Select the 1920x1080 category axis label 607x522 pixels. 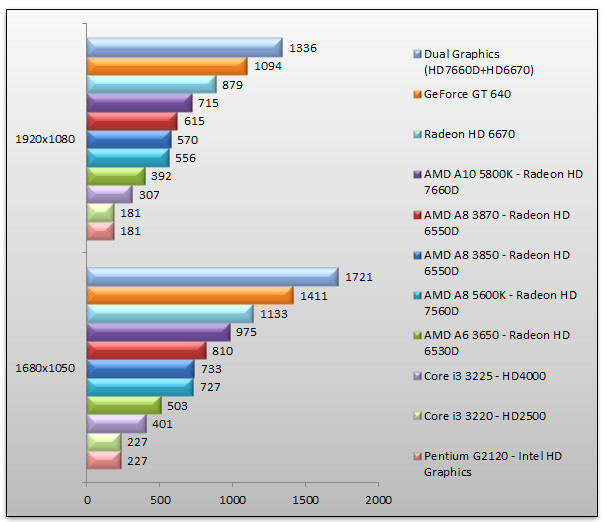tap(45, 139)
